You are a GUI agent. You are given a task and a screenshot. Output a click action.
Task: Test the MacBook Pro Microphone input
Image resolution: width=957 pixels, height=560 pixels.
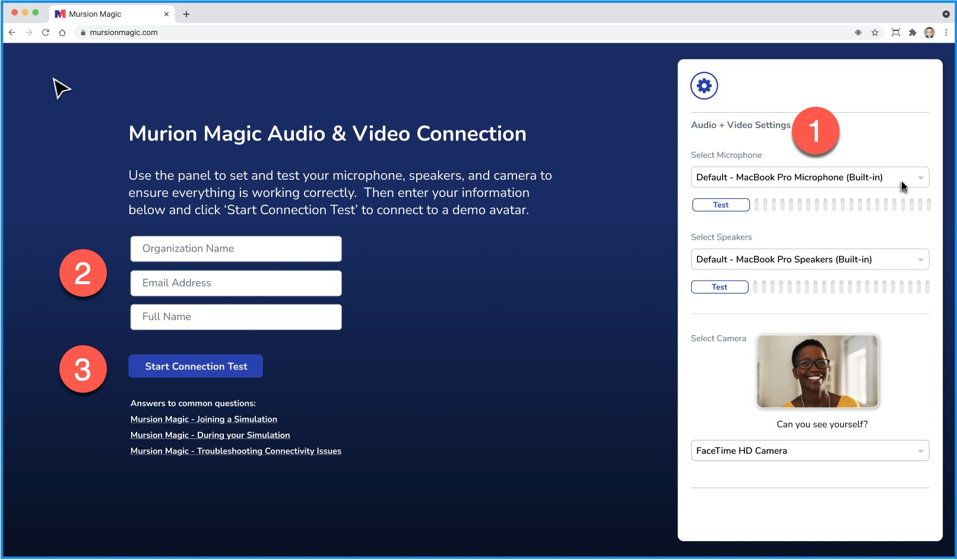(720, 205)
